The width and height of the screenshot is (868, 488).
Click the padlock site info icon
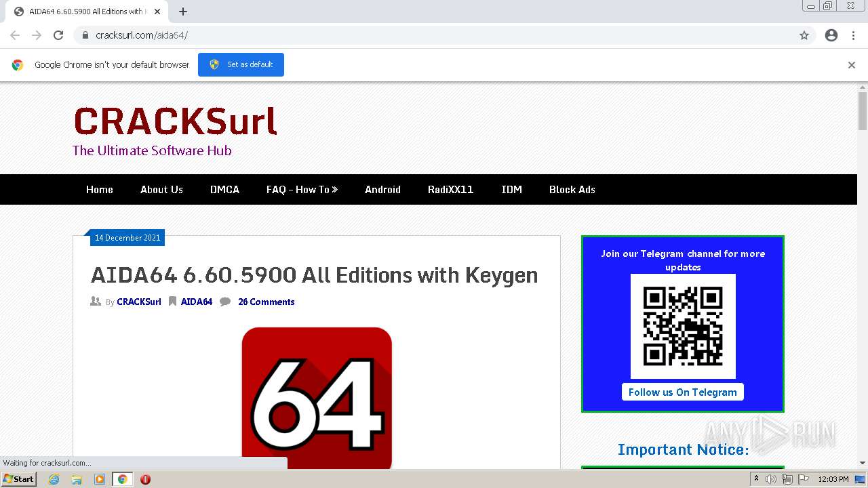(x=85, y=35)
